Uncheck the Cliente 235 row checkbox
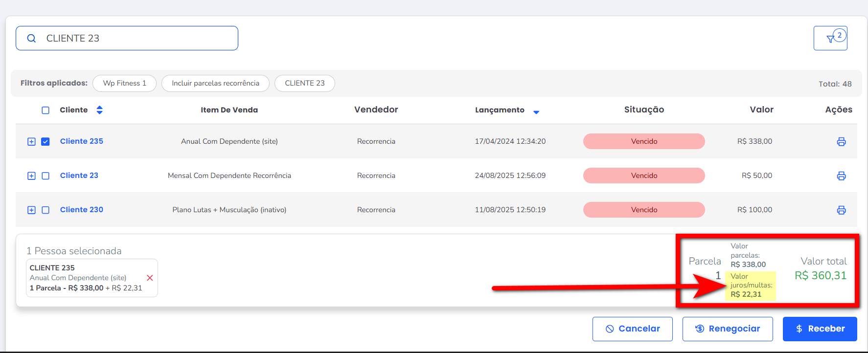This screenshot has width=868, height=353. tap(46, 142)
